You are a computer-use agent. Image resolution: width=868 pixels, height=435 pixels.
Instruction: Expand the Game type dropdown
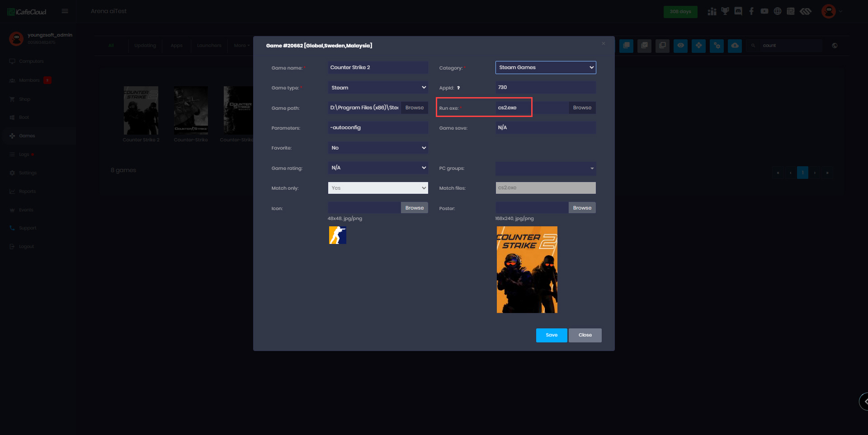[x=377, y=88]
